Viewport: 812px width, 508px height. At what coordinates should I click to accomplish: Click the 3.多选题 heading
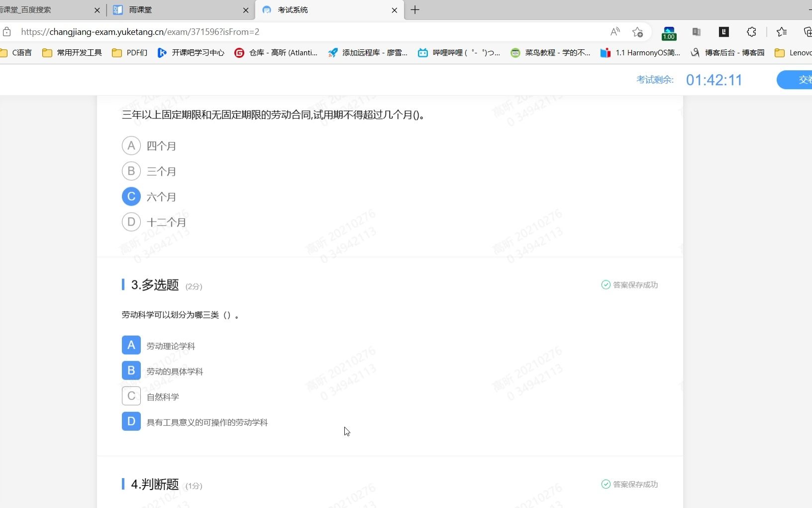click(155, 285)
